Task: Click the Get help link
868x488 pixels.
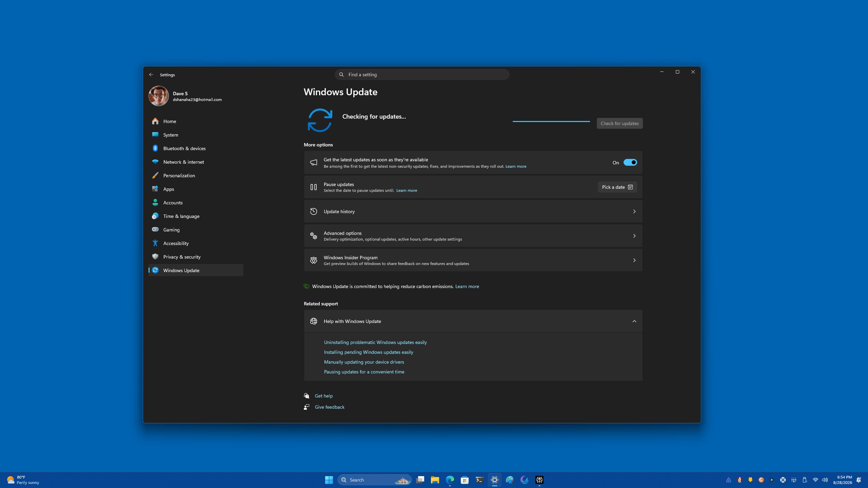Action: click(x=323, y=396)
